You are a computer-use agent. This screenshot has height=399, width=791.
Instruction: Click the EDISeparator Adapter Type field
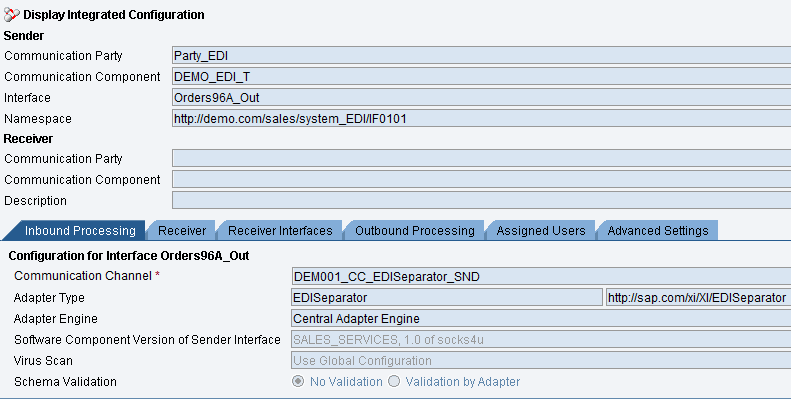tap(447, 298)
